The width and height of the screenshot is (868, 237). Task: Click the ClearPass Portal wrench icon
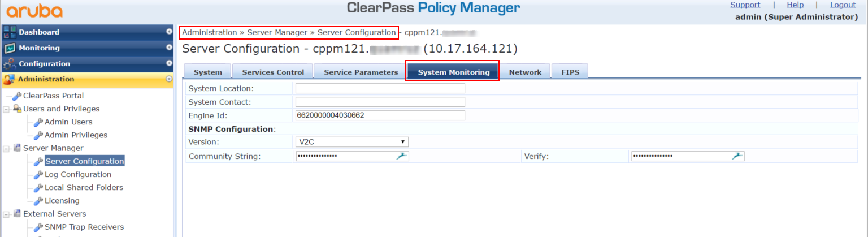(x=17, y=96)
